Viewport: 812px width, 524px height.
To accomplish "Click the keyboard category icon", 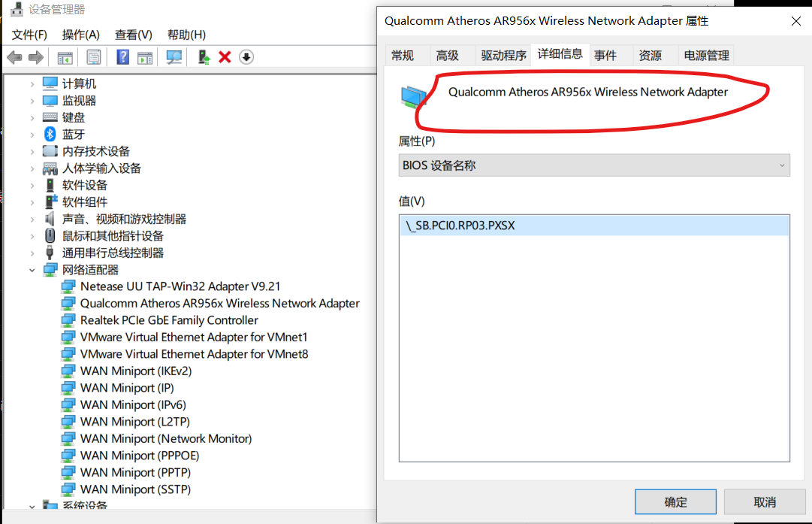I will (x=50, y=117).
